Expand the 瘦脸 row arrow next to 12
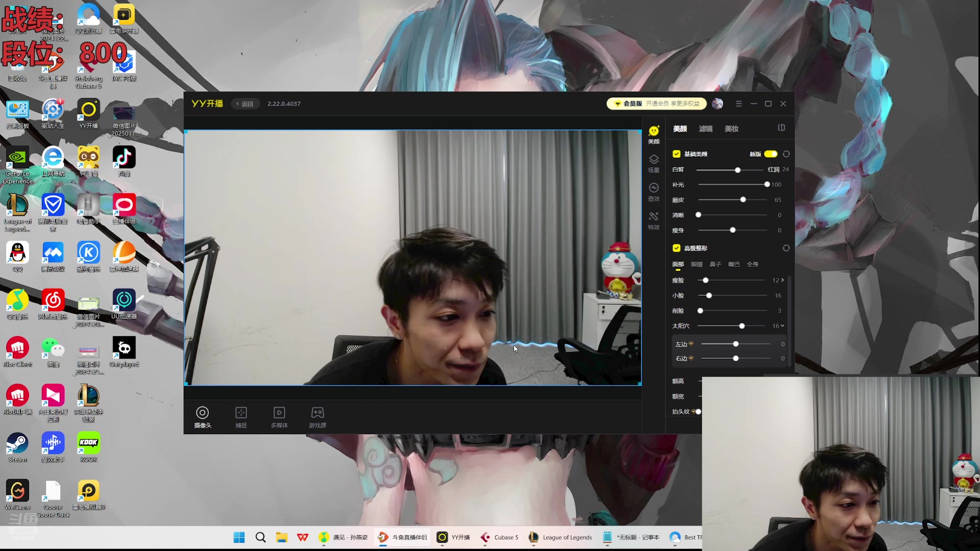This screenshot has height=551, width=980. 782,280
